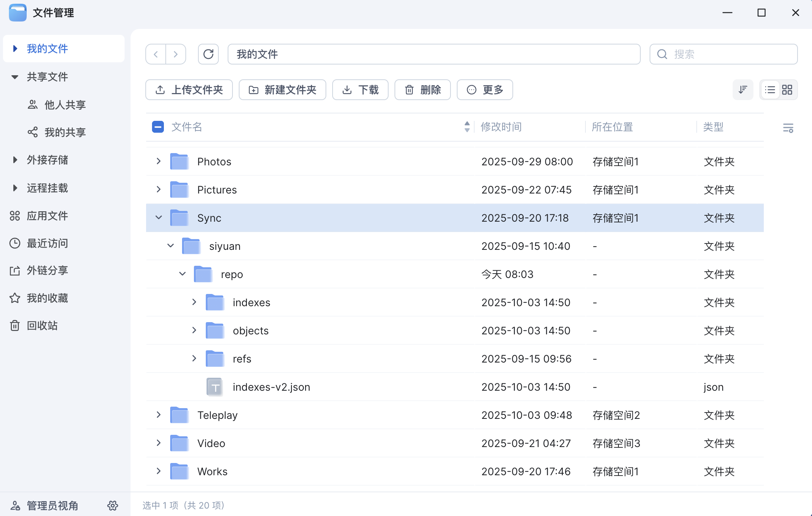This screenshot has width=812, height=516.
Task: Expand the indexes folder
Action: click(194, 302)
